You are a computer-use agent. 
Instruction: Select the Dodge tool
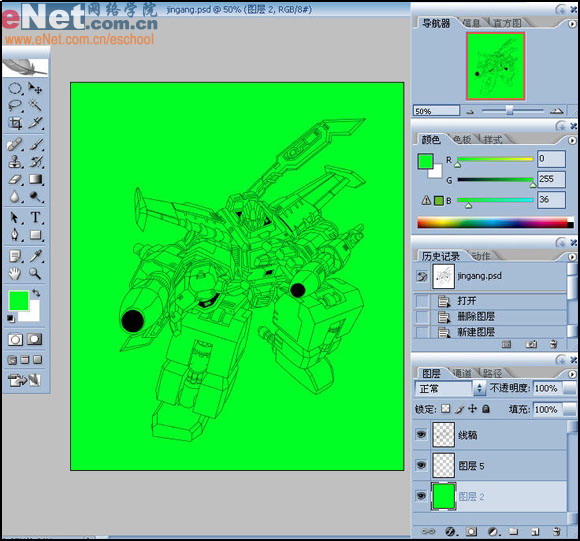36,197
